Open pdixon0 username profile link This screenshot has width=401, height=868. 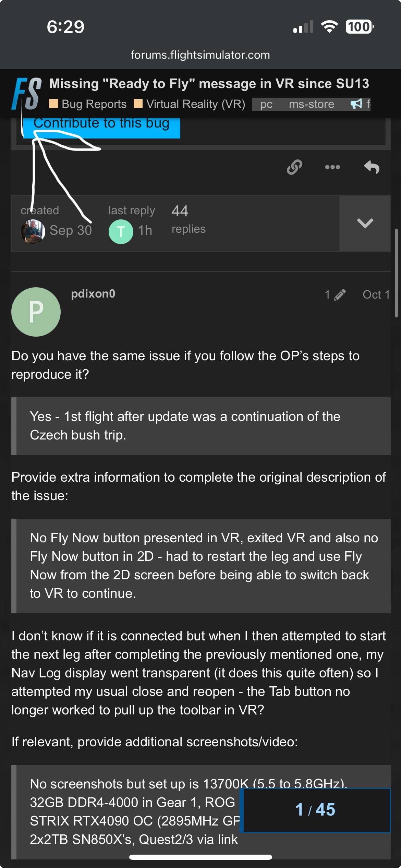pos(93,294)
